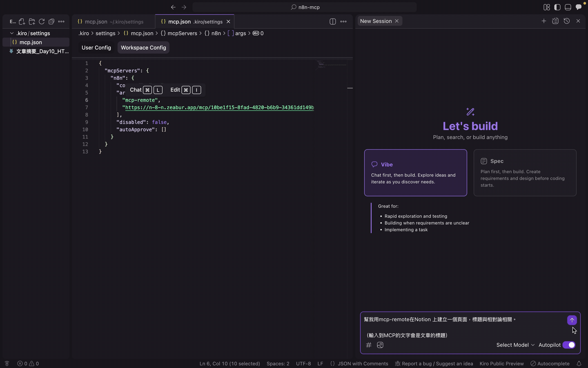Screen dimensions: 588x368
Task: Change encoding via UTF-8 status item
Action: (x=303, y=364)
